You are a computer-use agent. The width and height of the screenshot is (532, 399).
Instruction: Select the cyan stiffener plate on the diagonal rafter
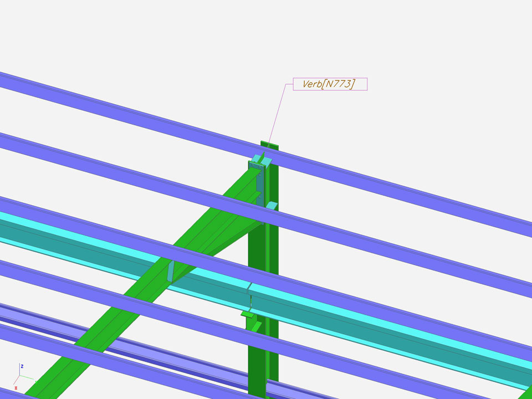pyautogui.click(x=171, y=272)
